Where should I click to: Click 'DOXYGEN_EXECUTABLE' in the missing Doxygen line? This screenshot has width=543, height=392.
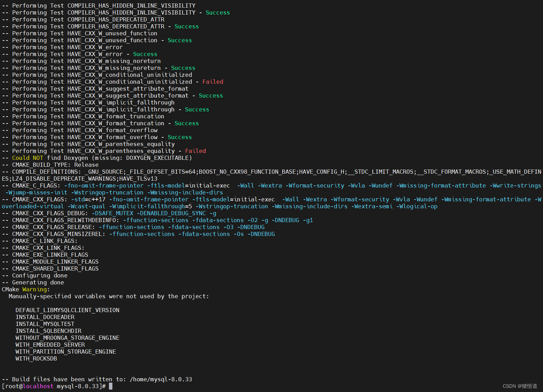[x=157, y=158]
